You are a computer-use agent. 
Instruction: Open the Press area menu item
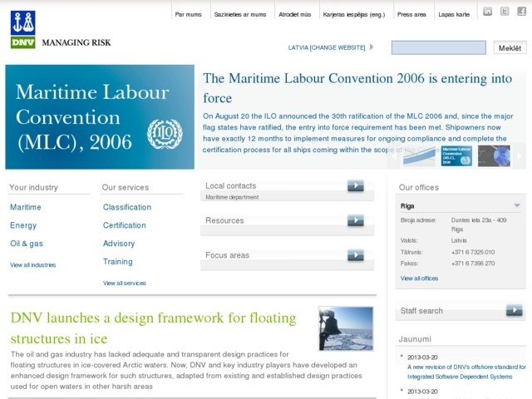pyautogui.click(x=411, y=15)
